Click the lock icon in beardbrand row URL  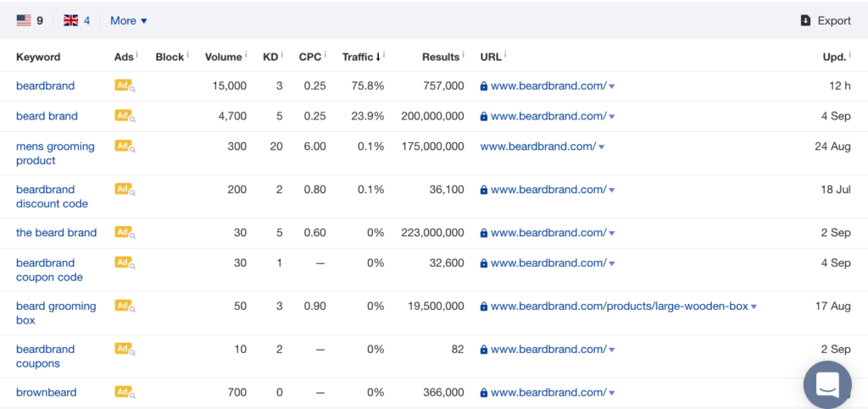pos(484,86)
